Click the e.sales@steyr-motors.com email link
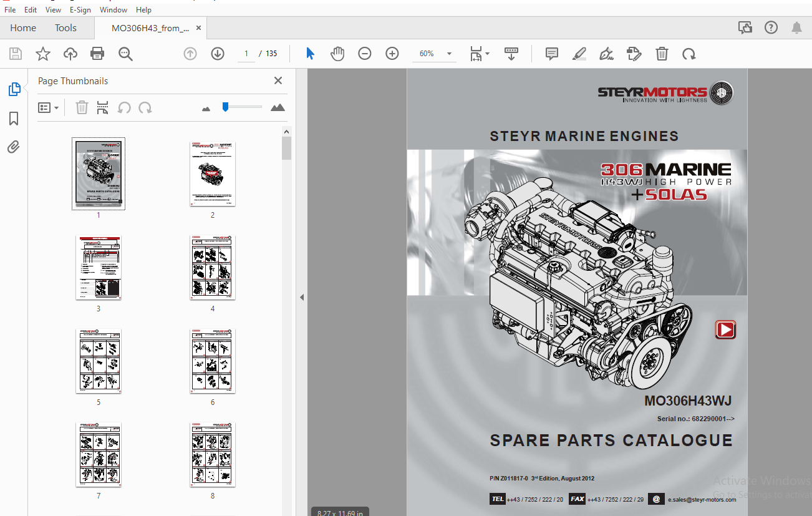Image resolution: width=812 pixels, height=516 pixels. 702,499
